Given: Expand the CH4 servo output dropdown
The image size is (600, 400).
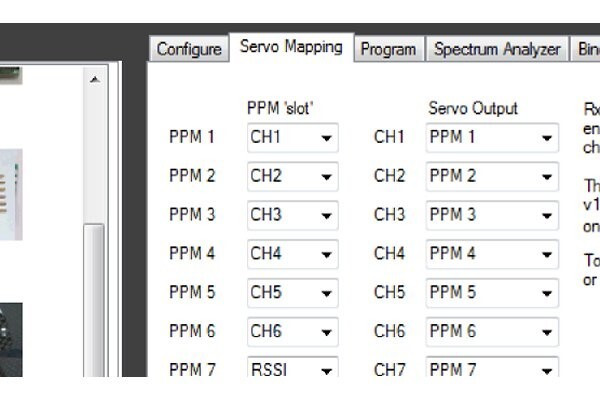Looking at the screenshot, I should 492,254.
